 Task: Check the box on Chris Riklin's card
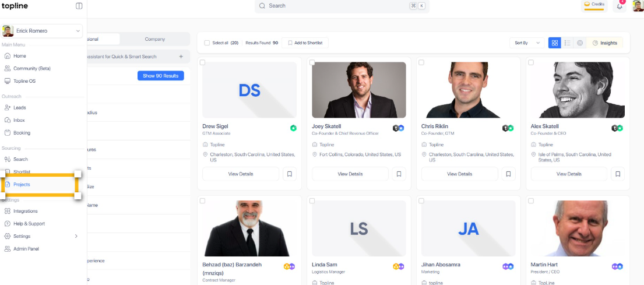[x=421, y=62]
